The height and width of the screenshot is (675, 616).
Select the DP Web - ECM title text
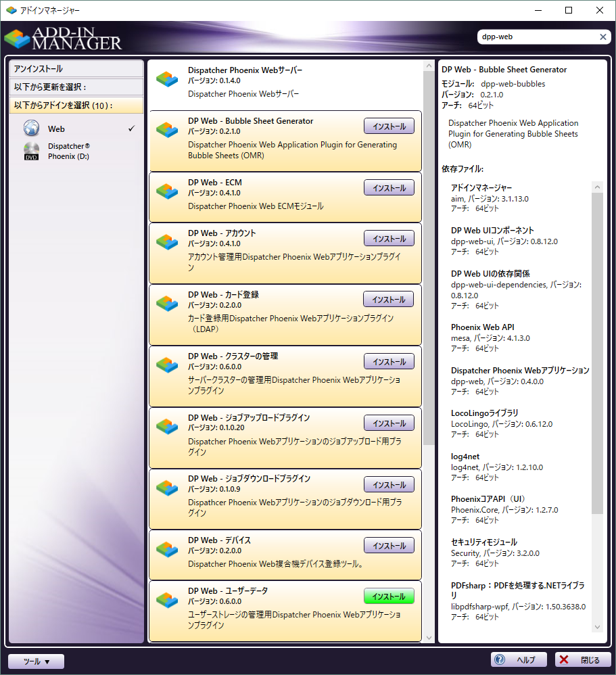[x=215, y=183]
